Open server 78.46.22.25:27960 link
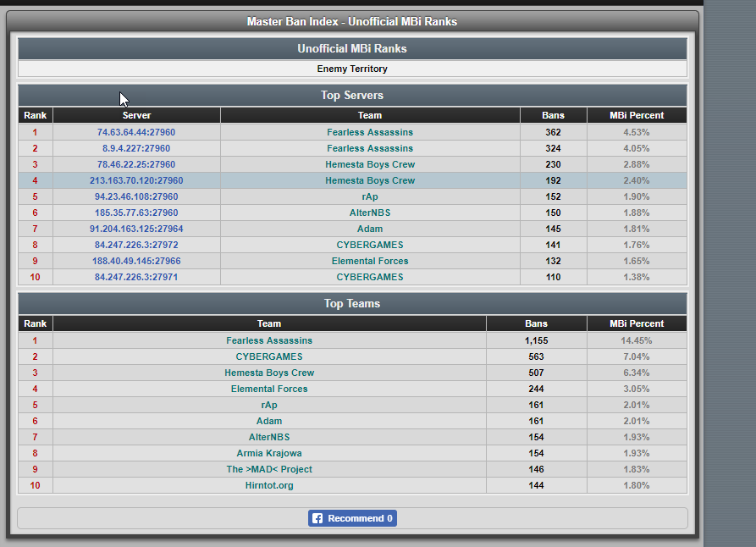The width and height of the screenshot is (756, 547). click(x=136, y=164)
